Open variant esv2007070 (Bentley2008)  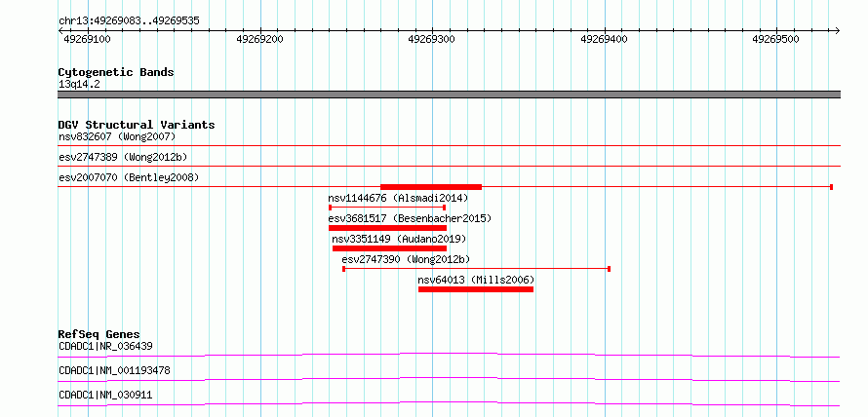click(x=129, y=178)
